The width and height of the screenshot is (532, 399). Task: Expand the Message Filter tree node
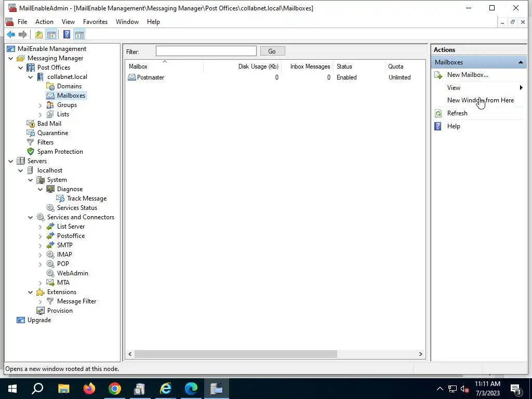click(40, 302)
